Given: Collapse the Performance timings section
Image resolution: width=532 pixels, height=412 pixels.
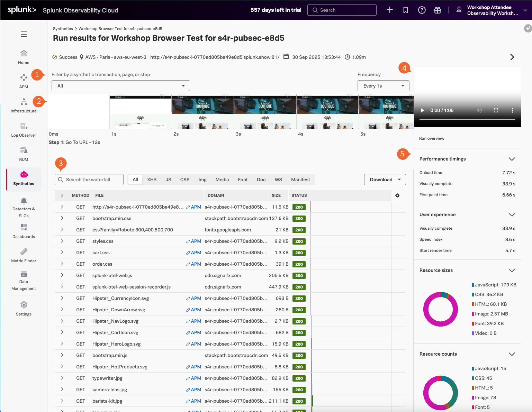Looking at the screenshot, I should click(x=512, y=159).
